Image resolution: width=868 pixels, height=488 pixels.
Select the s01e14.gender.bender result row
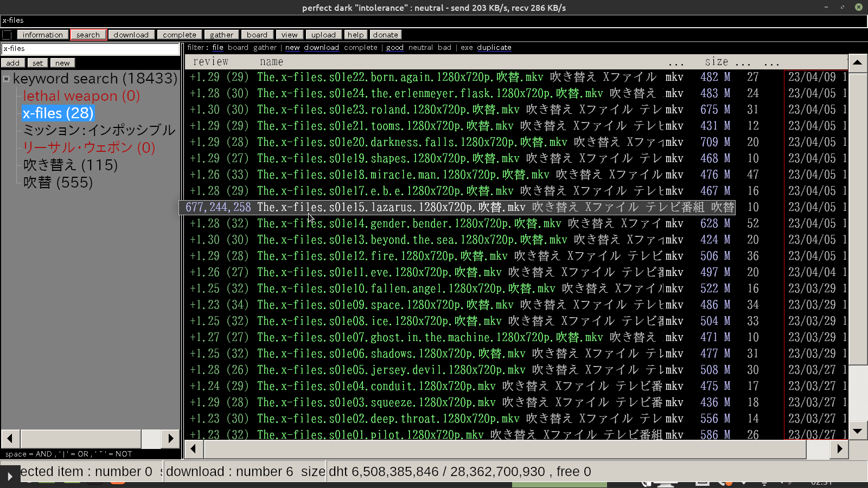516,223
